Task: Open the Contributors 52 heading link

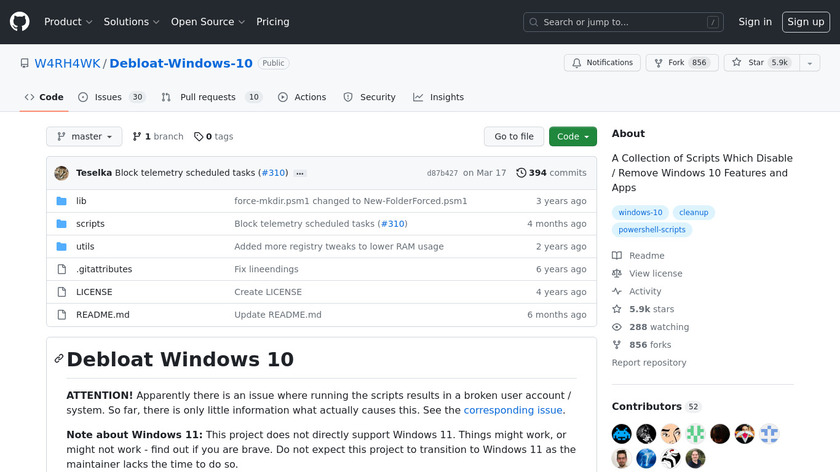Action: click(656, 406)
